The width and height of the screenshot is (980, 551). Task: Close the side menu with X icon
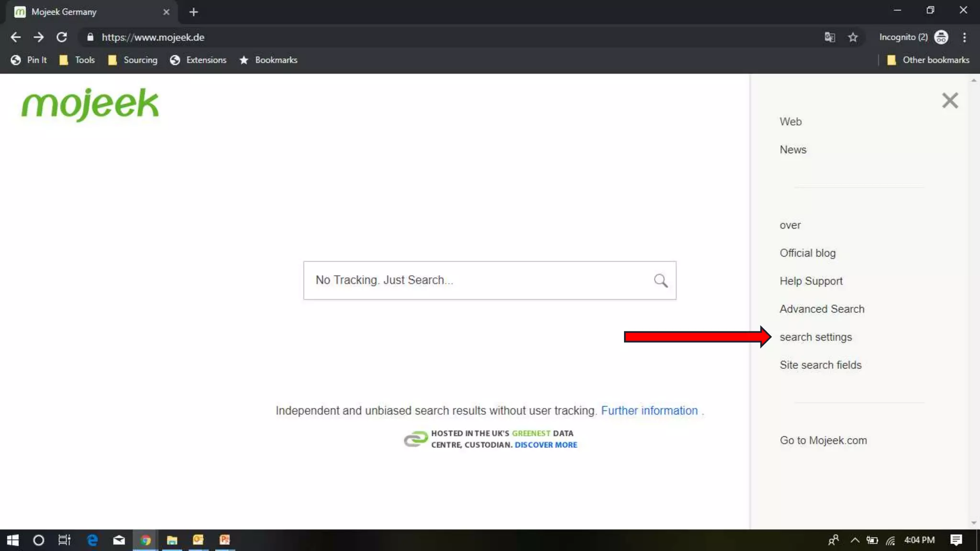click(x=949, y=100)
